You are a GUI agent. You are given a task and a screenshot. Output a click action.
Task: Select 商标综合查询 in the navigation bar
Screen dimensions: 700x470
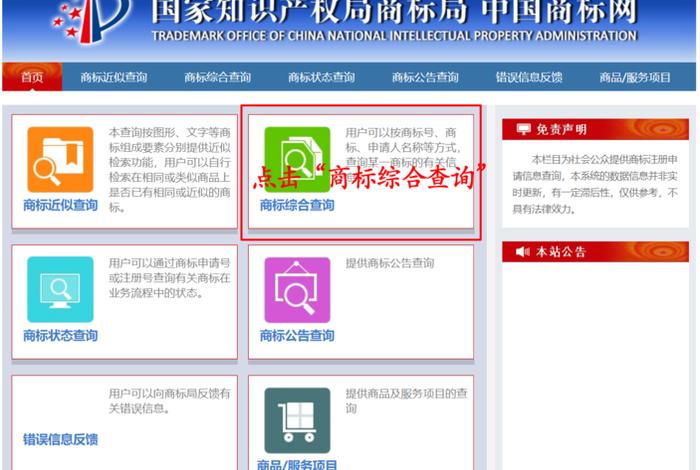point(217,77)
